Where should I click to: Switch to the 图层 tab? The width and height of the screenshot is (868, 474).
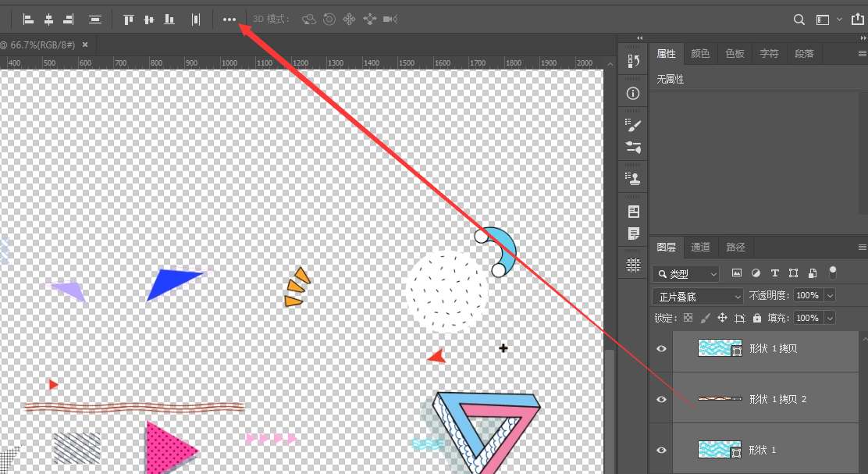pyautogui.click(x=666, y=247)
